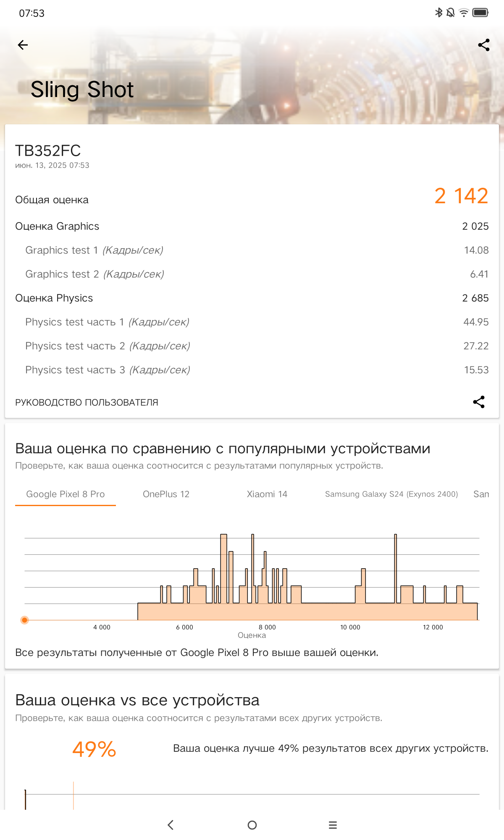The image size is (504, 840).
Task: Tap the overall score 2 142
Action: click(x=461, y=196)
